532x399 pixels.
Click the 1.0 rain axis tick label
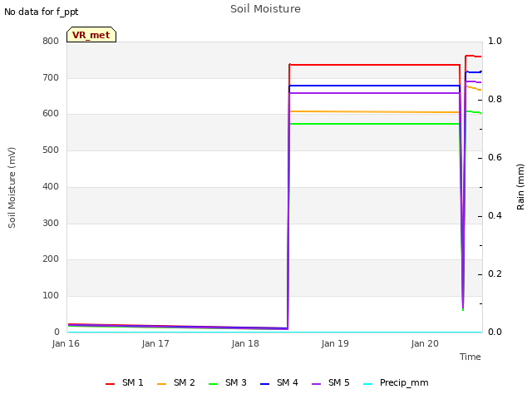495,42
